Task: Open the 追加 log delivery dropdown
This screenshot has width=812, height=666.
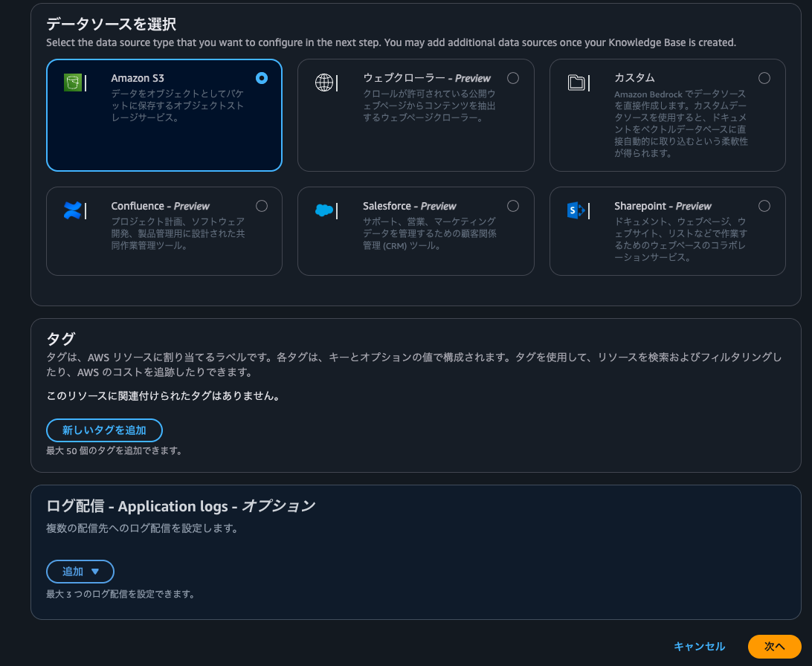Action: [80, 572]
